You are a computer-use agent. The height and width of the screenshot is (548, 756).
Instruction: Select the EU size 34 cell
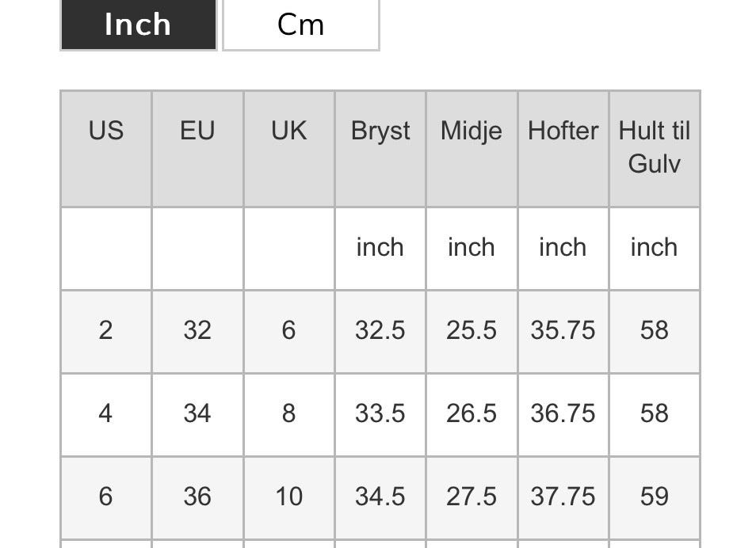(x=197, y=413)
